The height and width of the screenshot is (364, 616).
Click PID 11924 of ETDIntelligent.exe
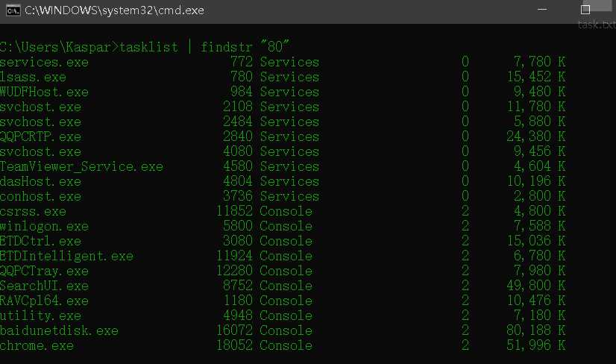pyautogui.click(x=234, y=257)
